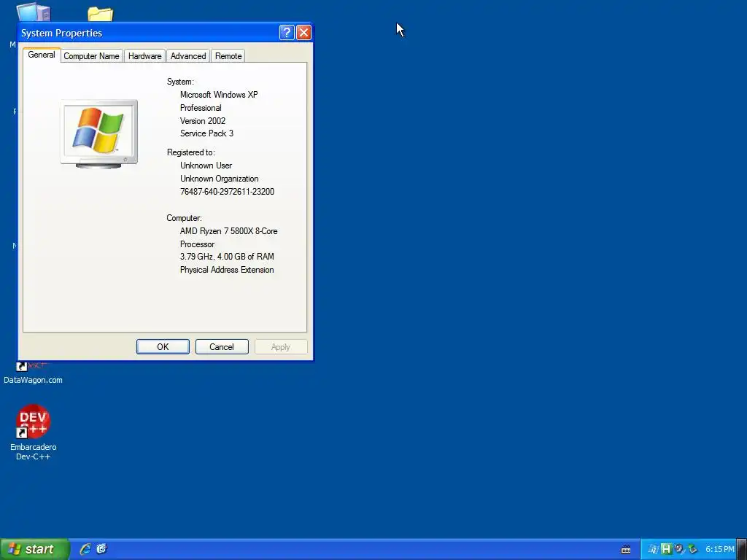The width and height of the screenshot is (747, 560).
Task: Select the yellow folder icon on desktop
Action: tap(101, 14)
